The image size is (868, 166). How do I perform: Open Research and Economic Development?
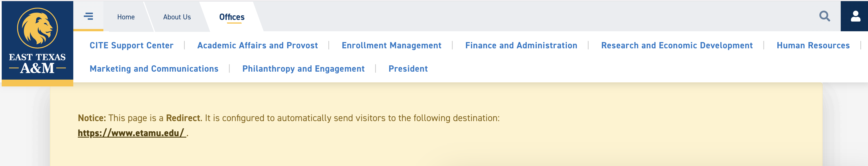677,45
